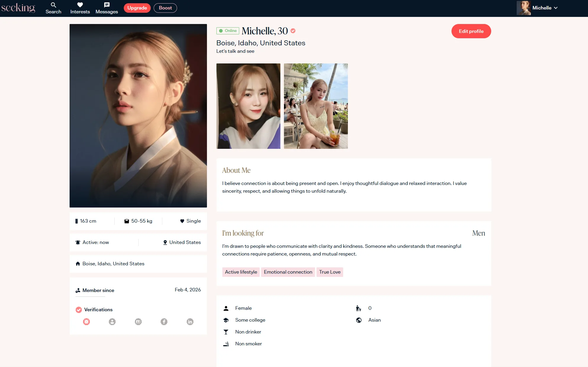The width and height of the screenshot is (588, 367).
Task: Click the verified checkmark beside Michelle, 30
Action: pyautogui.click(x=293, y=31)
